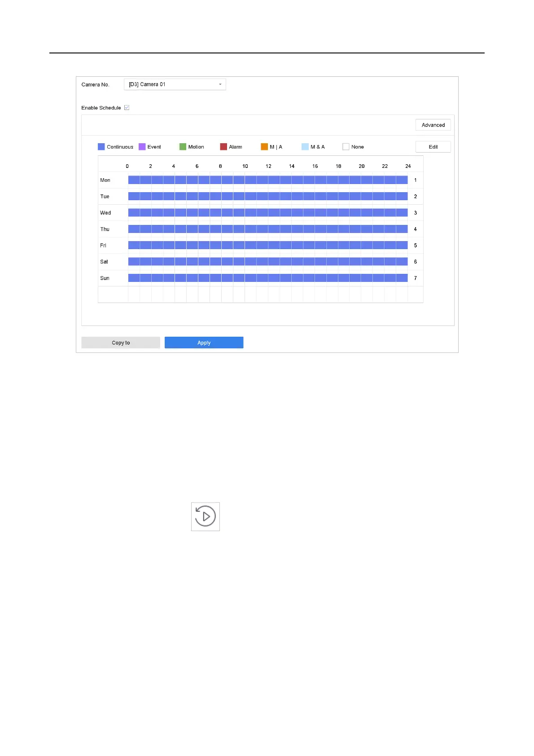This screenshot has height=756, width=534.
Task: Click the Copy to button
Action: [121, 343]
